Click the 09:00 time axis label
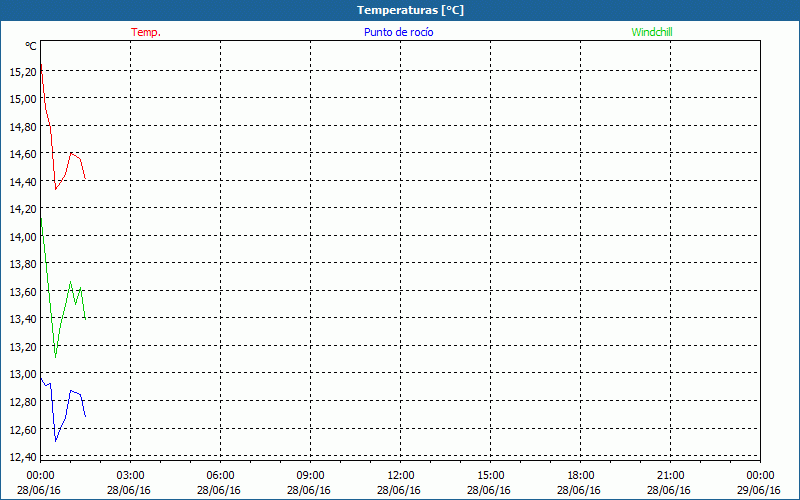 click(310, 476)
